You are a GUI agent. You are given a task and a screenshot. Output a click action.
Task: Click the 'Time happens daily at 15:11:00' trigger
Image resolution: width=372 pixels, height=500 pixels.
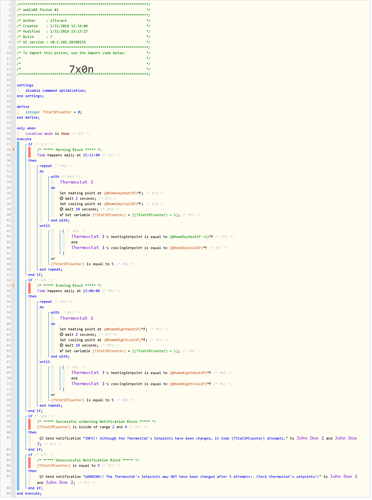[68, 155]
